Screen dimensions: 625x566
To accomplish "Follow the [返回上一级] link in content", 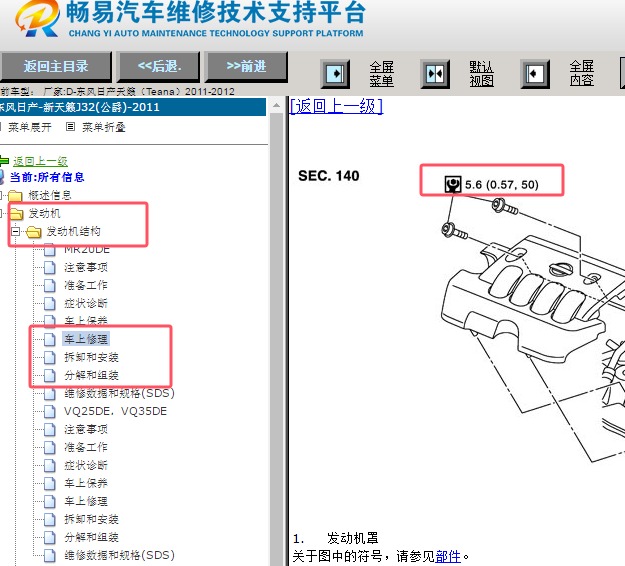I will [x=336, y=106].
